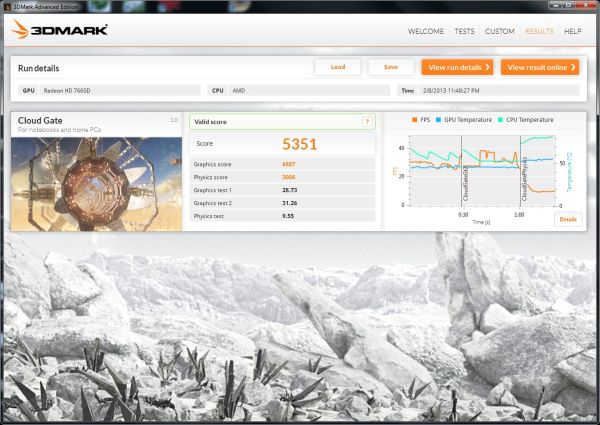Image resolution: width=600 pixels, height=425 pixels.
Task: Click the green CPU Temperature legend swatch
Action: (x=500, y=120)
